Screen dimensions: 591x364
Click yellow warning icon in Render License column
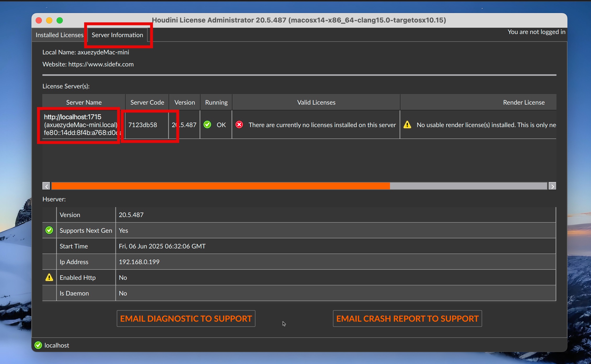(407, 125)
